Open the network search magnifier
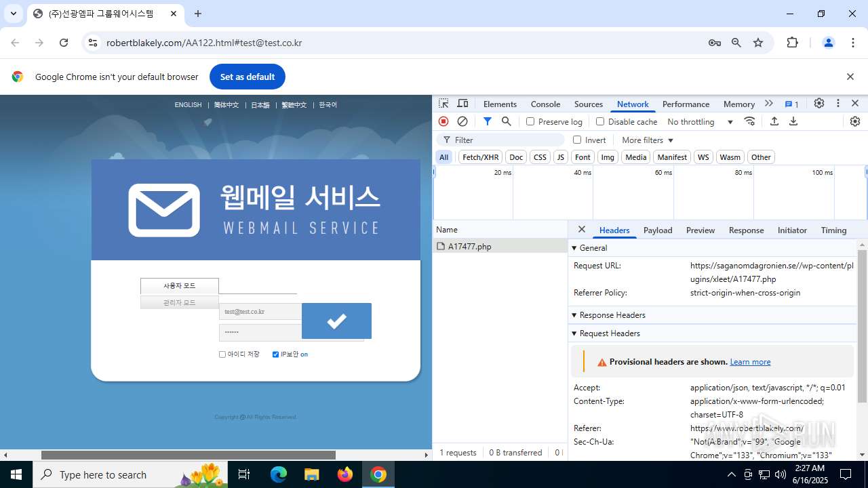Screen dimensions: 868x488 pyautogui.click(x=506, y=121)
